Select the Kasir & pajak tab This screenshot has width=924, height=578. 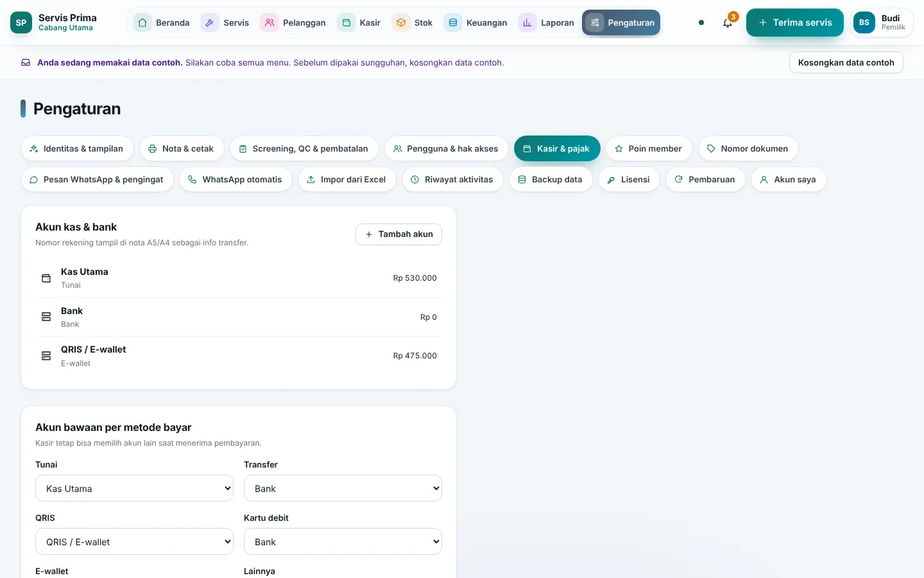point(557,148)
